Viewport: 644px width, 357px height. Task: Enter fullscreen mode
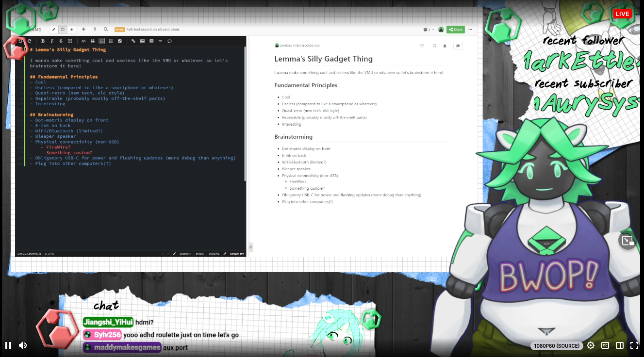click(x=634, y=345)
